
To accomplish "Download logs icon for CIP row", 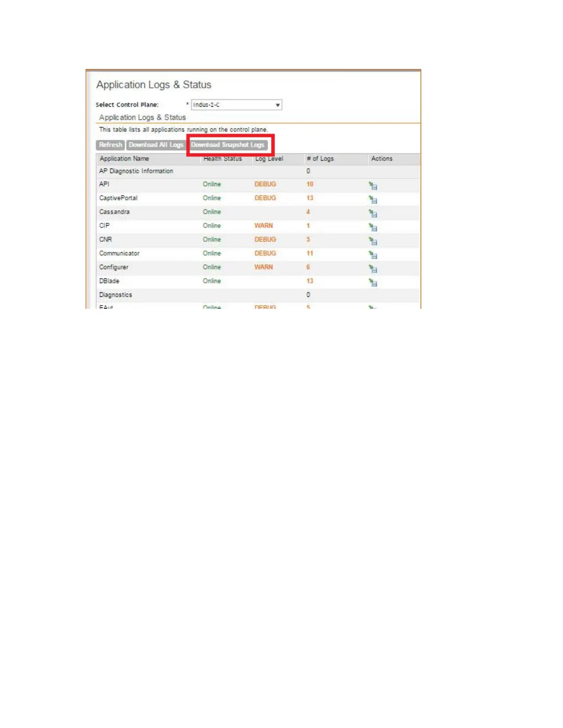I will tap(373, 227).
